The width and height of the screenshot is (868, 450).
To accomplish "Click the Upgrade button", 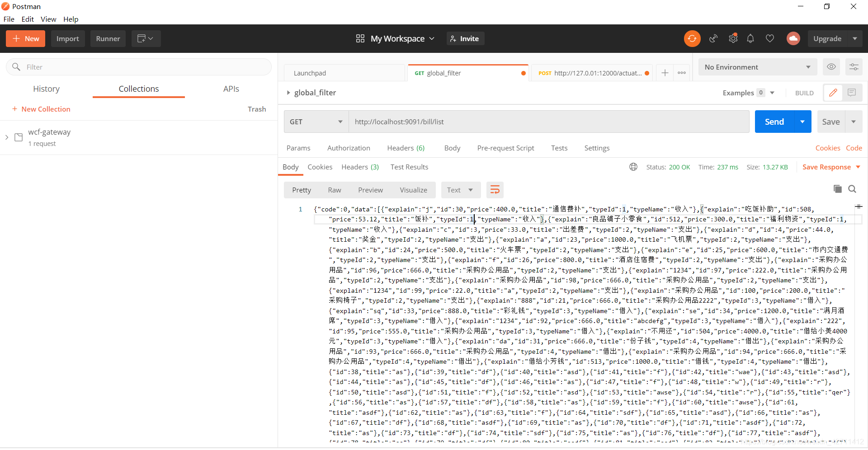I will pos(827,39).
